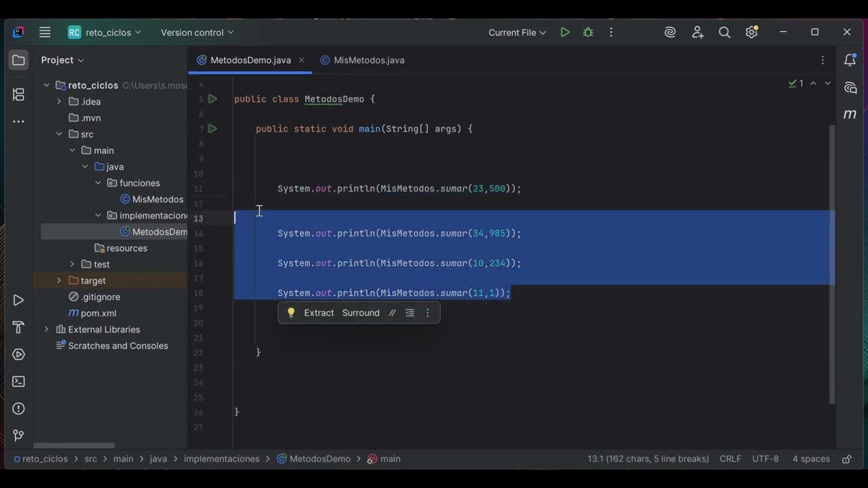This screenshot has width=868, height=488.
Task: Collapse reto_ciclos root folder
Action: pos(46,85)
